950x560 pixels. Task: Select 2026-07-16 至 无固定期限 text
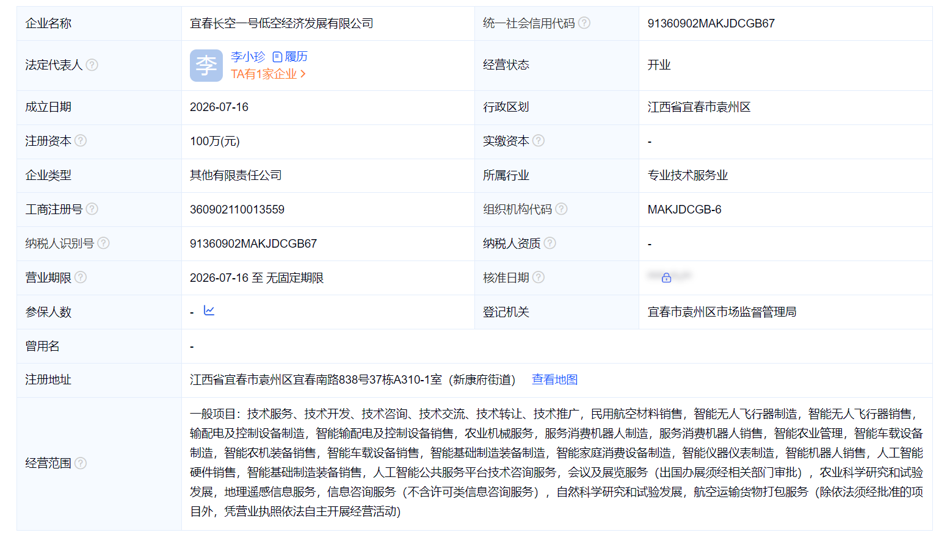click(256, 278)
